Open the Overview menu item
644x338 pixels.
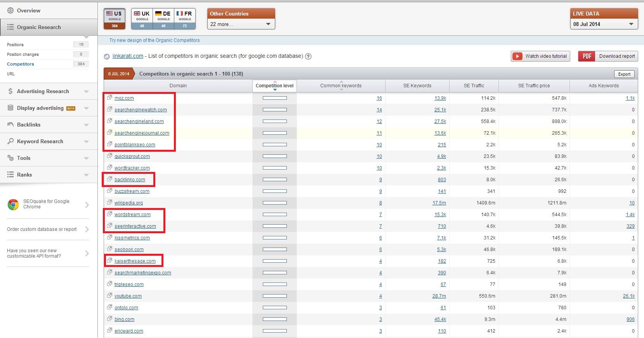(x=28, y=10)
